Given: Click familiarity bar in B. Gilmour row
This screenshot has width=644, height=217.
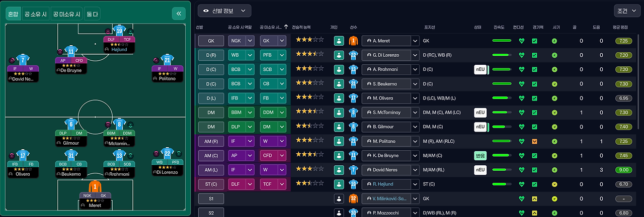Looking at the screenshot, I should 502,127.
